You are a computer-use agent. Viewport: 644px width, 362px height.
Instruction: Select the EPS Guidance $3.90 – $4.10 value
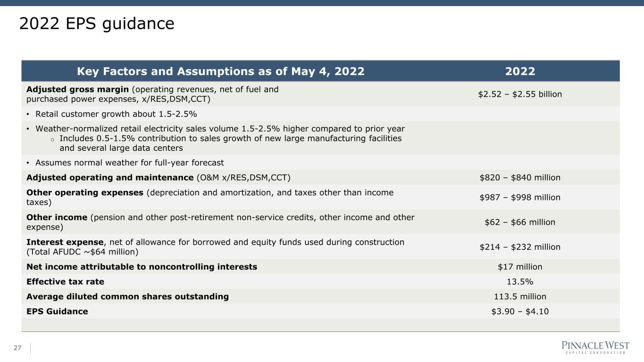tap(520, 311)
